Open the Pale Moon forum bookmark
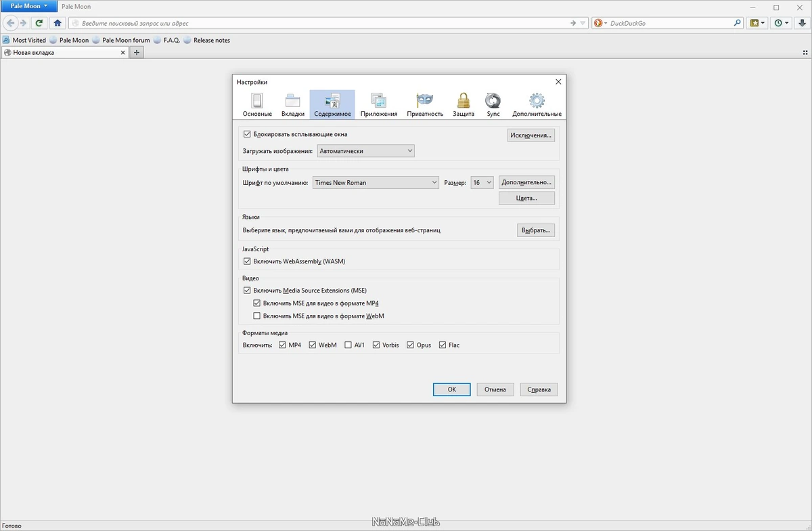The height and width of the screenshot is (531, 812). [x=121, y=40]
